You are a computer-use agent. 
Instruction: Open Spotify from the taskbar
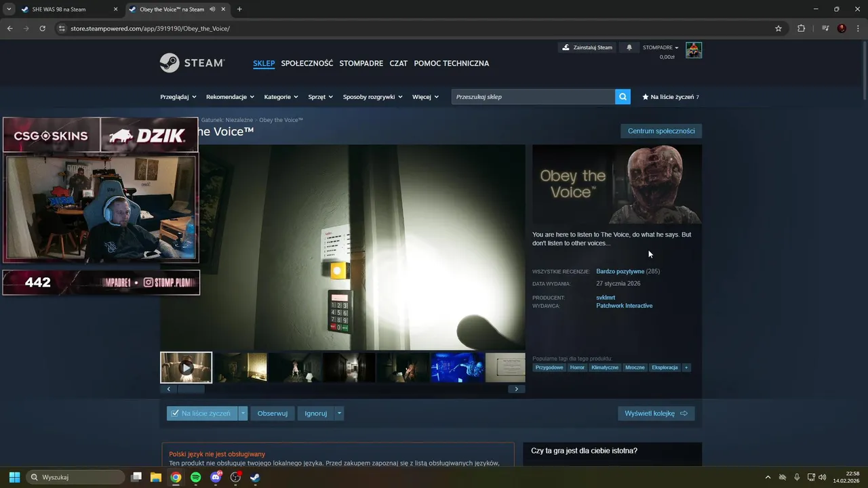[x=195, y=477]
